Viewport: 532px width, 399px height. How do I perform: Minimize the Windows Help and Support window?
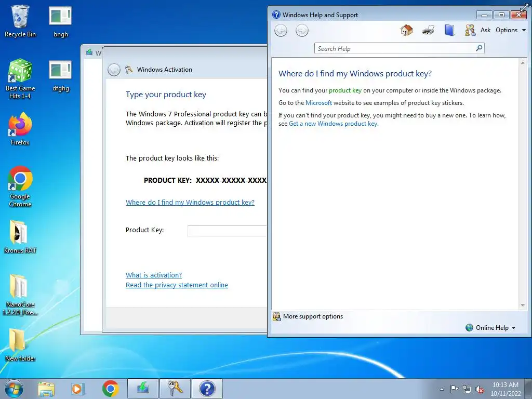[484, 15]
